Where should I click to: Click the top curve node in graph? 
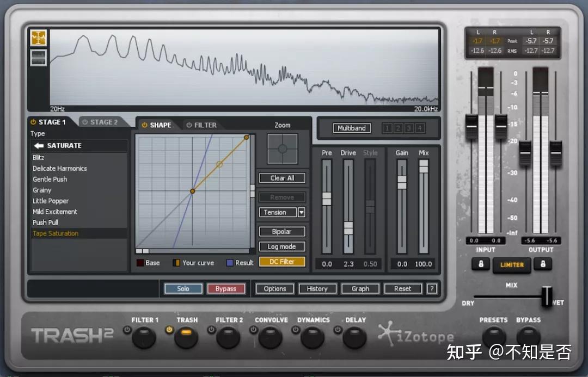click(x=247, y=138)
